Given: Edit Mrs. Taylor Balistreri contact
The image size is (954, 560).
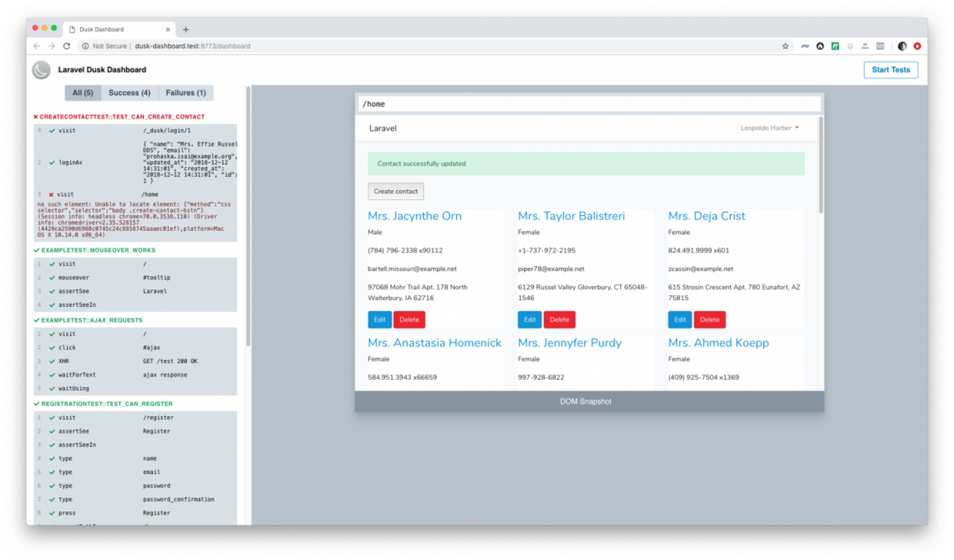Looking at the screenshot, I should click(x=529, y=320).
